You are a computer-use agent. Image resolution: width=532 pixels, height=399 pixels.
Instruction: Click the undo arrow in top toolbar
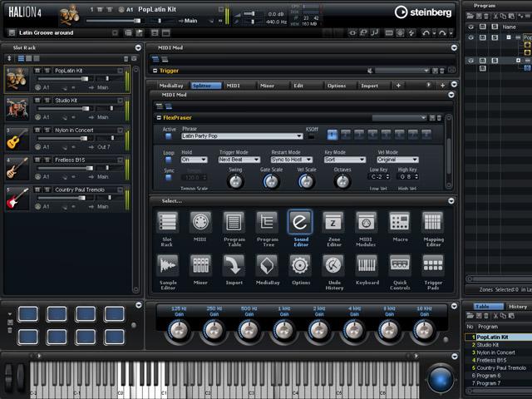coord(426,33)
